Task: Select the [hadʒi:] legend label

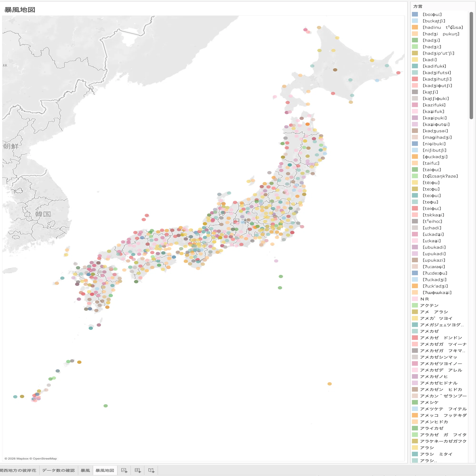Action: coord(432,47)
